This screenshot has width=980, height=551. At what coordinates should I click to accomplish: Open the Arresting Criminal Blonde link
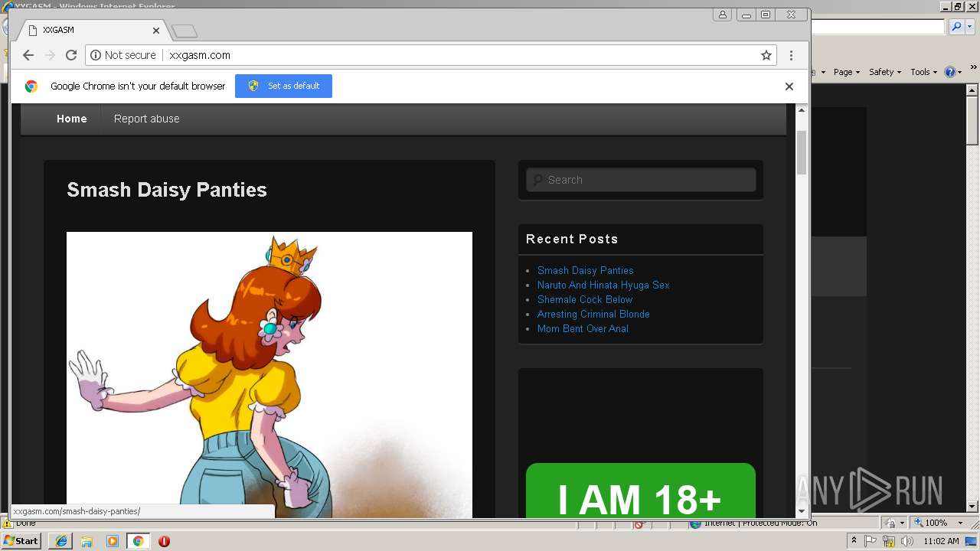point(593,314)
